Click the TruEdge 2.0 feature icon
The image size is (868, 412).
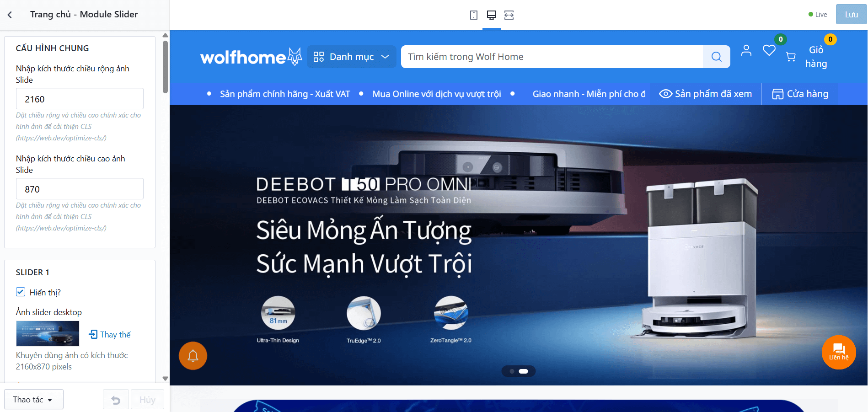[x=364, y=313]
